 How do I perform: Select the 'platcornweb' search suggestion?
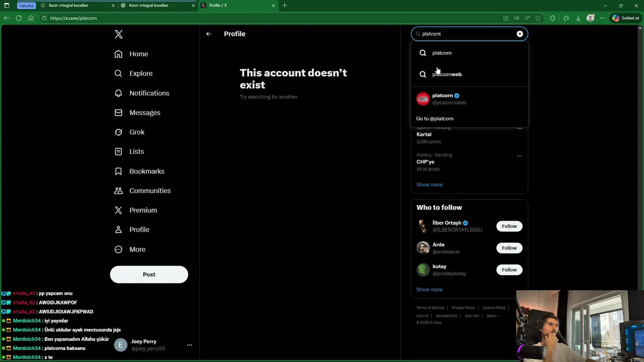pyautogui.click(x=469, y=74)
